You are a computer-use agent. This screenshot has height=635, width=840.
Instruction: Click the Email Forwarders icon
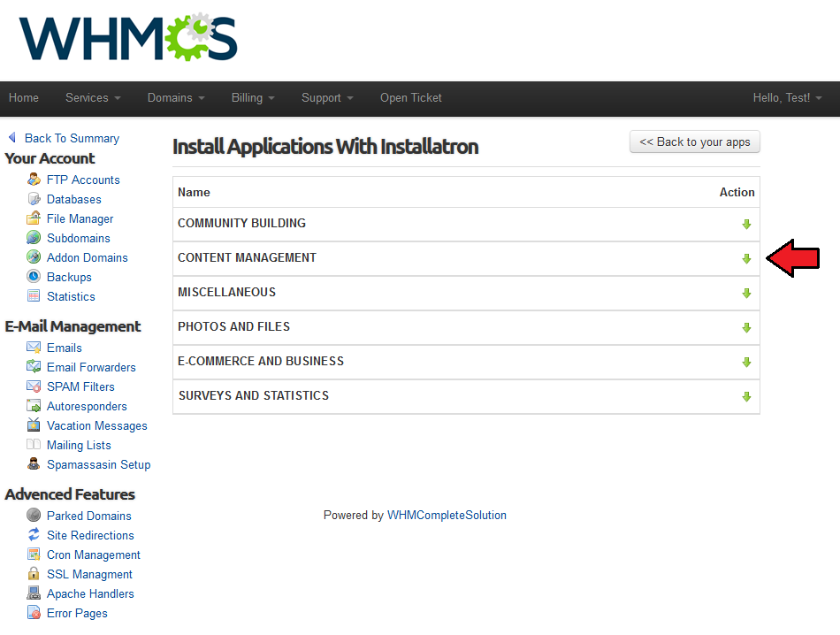point(34,366)
